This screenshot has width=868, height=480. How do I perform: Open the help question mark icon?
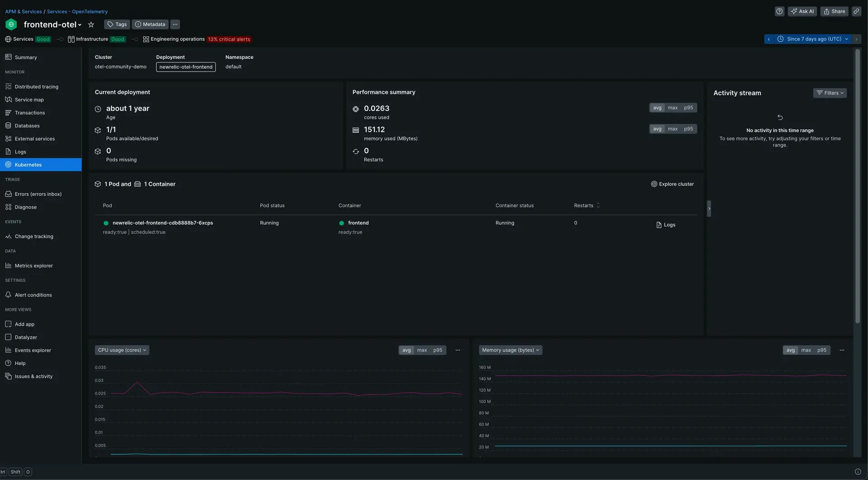[x=779, y=11]
